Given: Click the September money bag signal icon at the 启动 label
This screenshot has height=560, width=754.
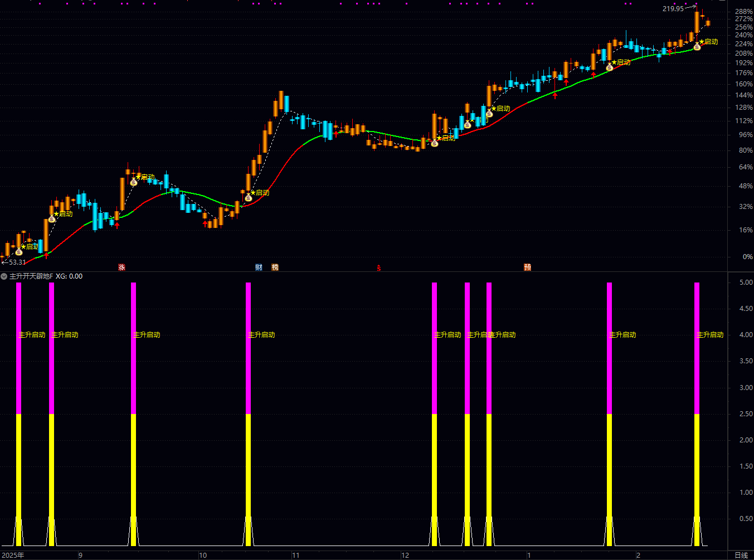Looking at the screenshot, I should pyautogui.click(x=134, y=182).
